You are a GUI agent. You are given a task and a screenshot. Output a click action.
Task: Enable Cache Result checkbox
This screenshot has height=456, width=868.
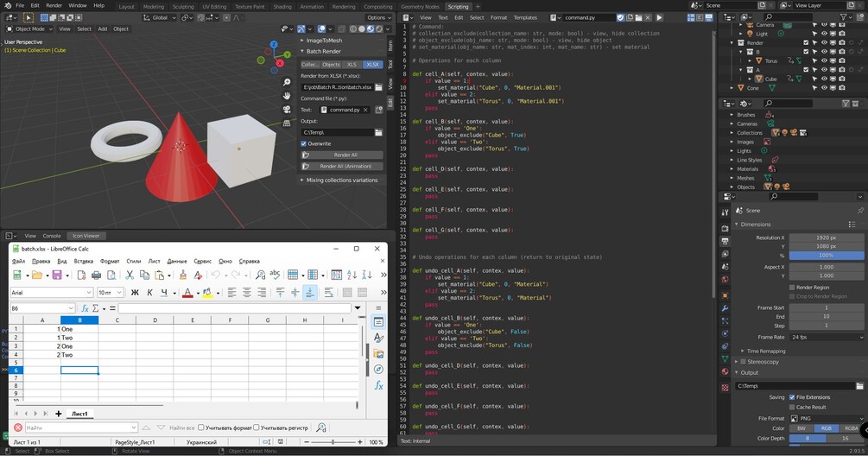point(792,407)
